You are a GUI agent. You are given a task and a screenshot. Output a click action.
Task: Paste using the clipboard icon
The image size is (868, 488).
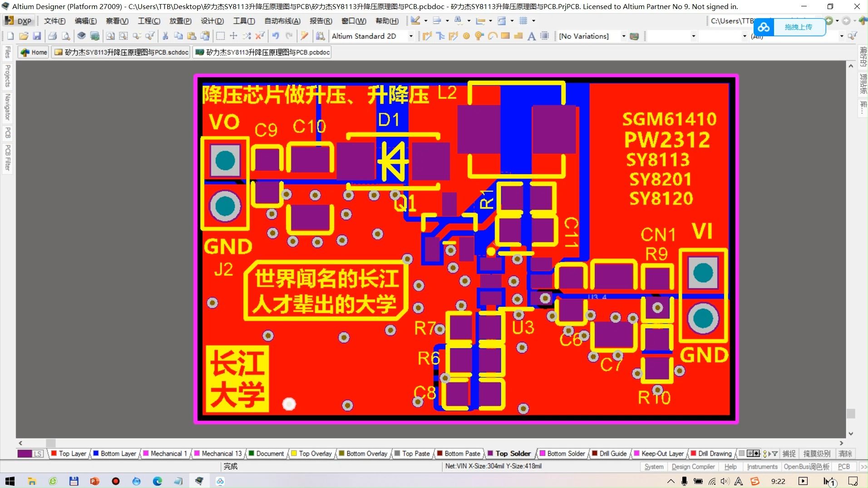click(x=192, y=36)
